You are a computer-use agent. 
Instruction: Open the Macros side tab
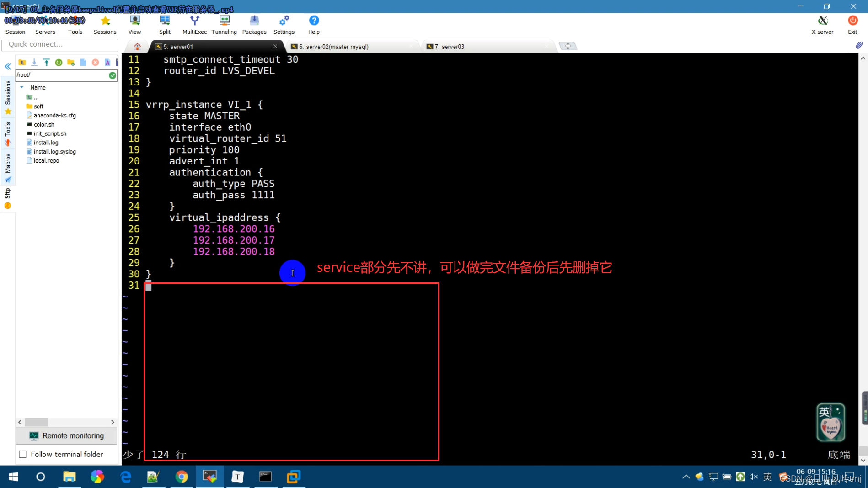(x=8, y=168)
